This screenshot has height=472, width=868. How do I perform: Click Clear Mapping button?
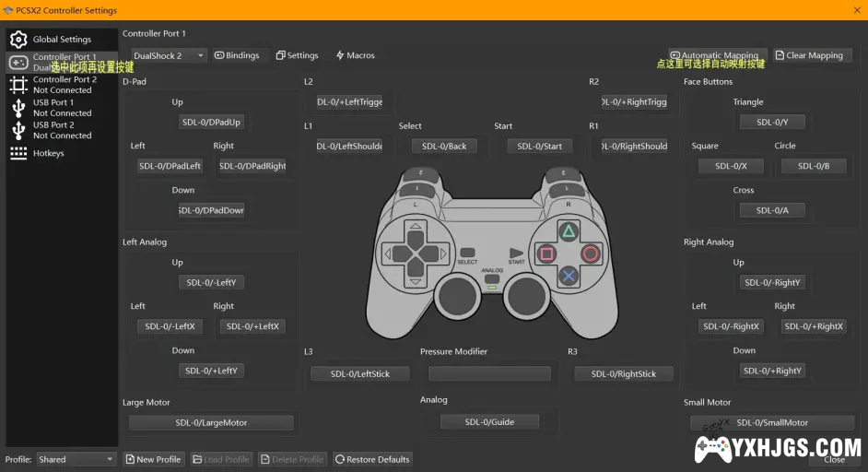[813, 55]
